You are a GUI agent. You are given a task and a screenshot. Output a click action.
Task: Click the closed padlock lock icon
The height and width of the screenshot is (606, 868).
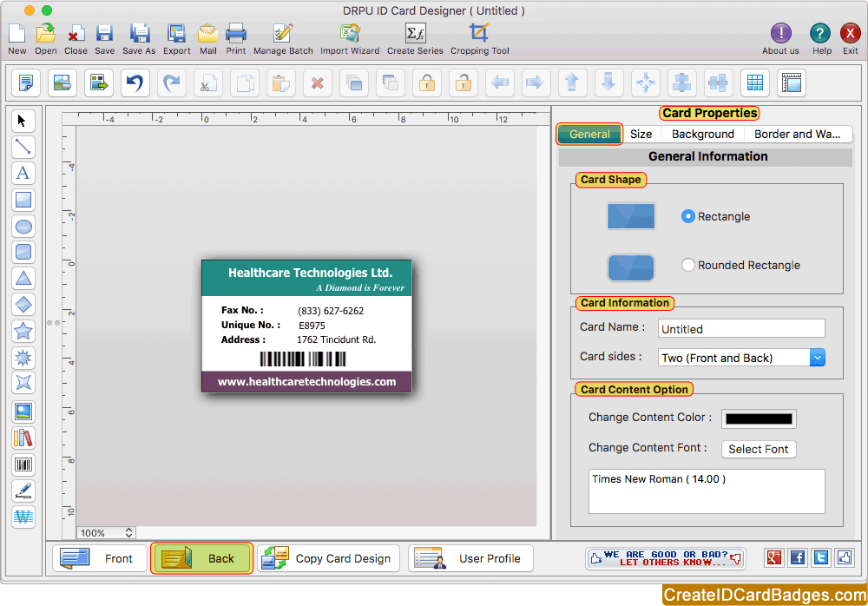pos(426,83)
